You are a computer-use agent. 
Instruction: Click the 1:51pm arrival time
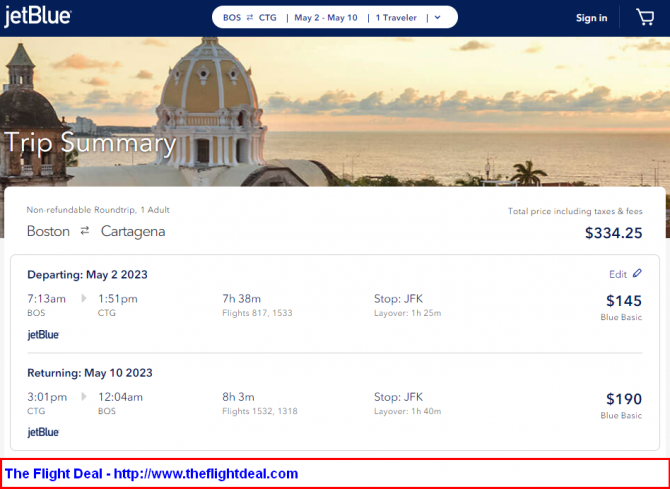[x=118, y=298]
